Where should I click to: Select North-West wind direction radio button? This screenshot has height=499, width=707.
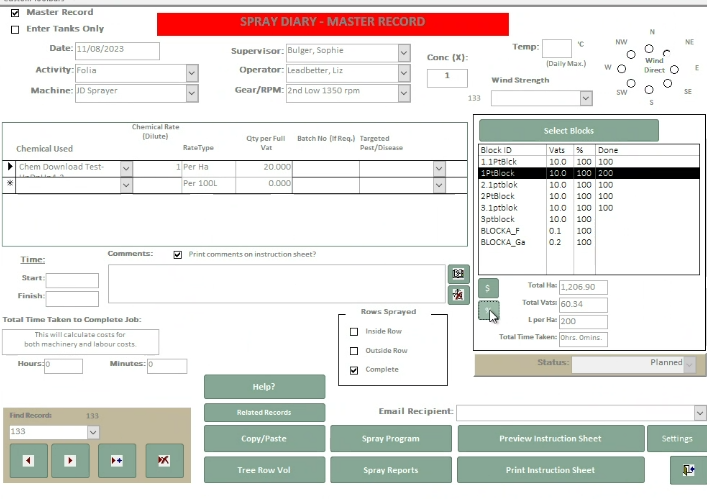coord(631,55)
